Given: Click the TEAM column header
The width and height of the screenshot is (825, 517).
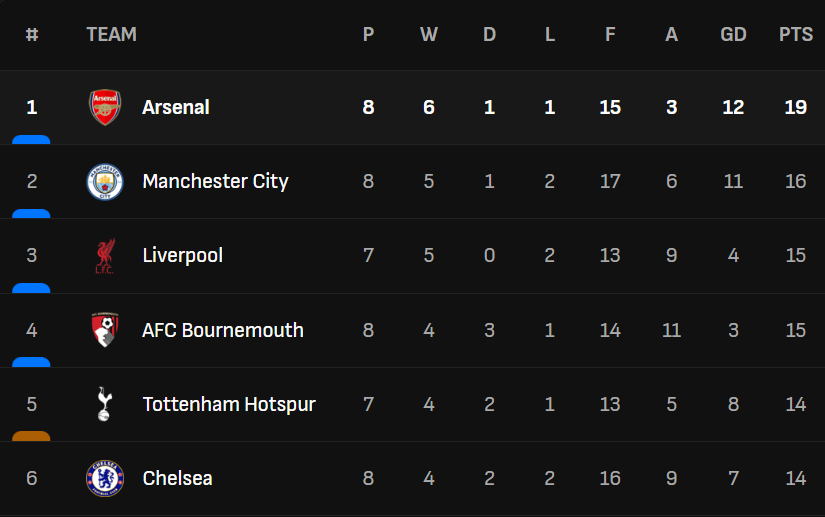Looking at the screenshot, I should [111, 34].
